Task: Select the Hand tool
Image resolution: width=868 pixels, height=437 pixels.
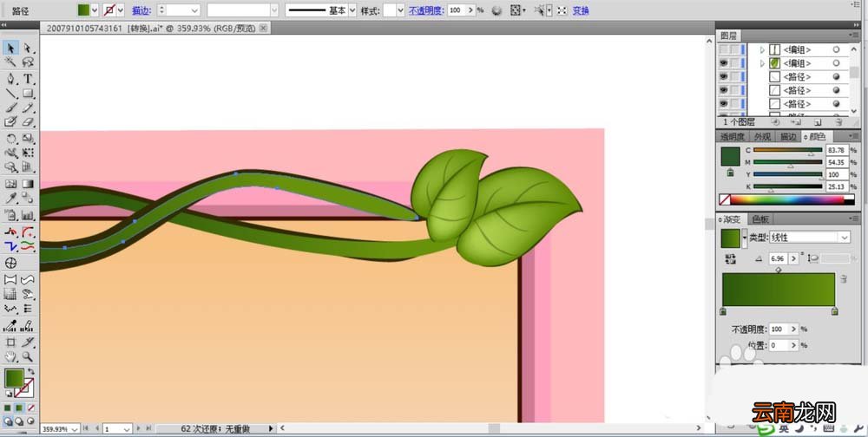Action: coord(10,356)
